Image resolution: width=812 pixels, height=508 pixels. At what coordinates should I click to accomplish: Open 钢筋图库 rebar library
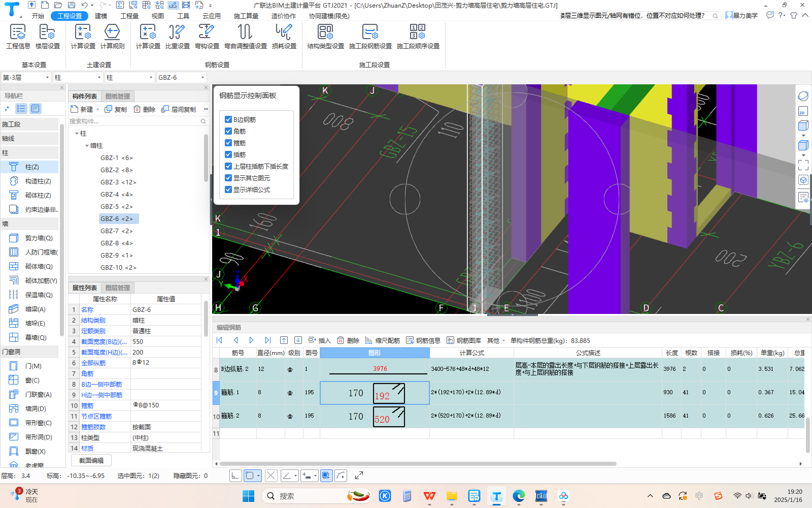point(464,340)
